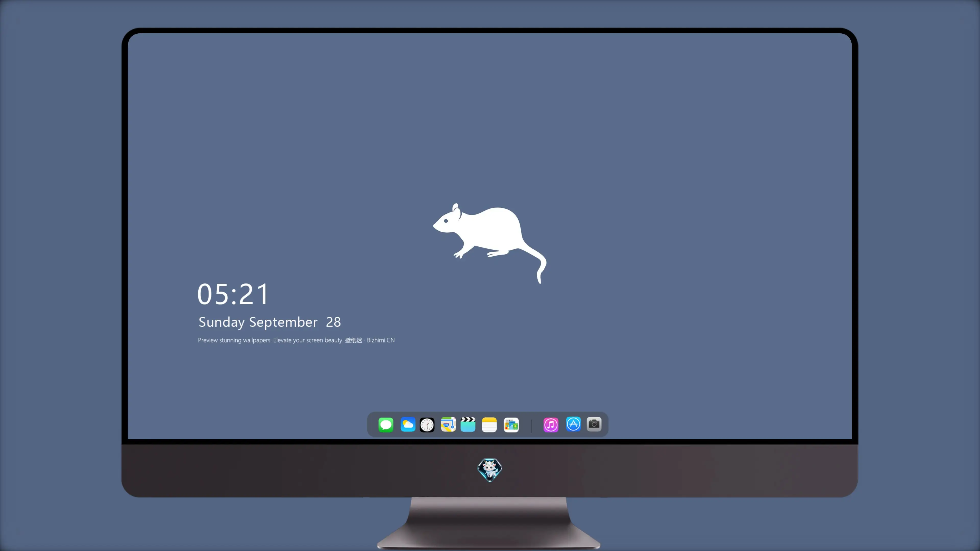This screenshot has width=980, height=551.
Task: Open the Passbook wallet icon in dock
Action: pos(511,425)
